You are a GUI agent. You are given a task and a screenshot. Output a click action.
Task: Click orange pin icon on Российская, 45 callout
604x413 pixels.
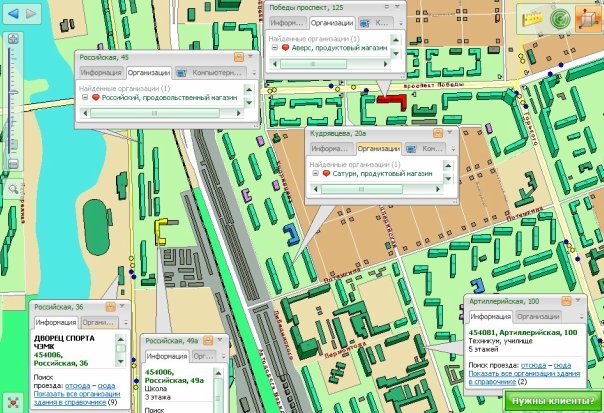coord(239,58)
